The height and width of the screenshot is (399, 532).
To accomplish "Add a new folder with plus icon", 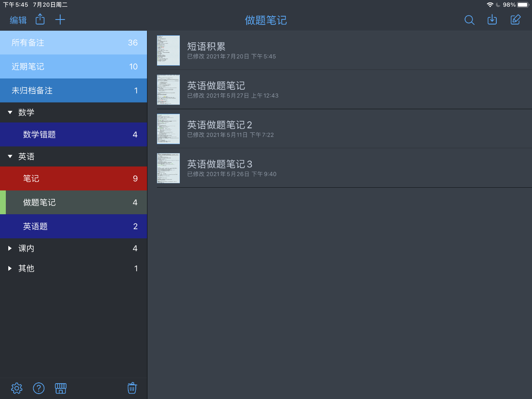I will click(x=60, y=20).
